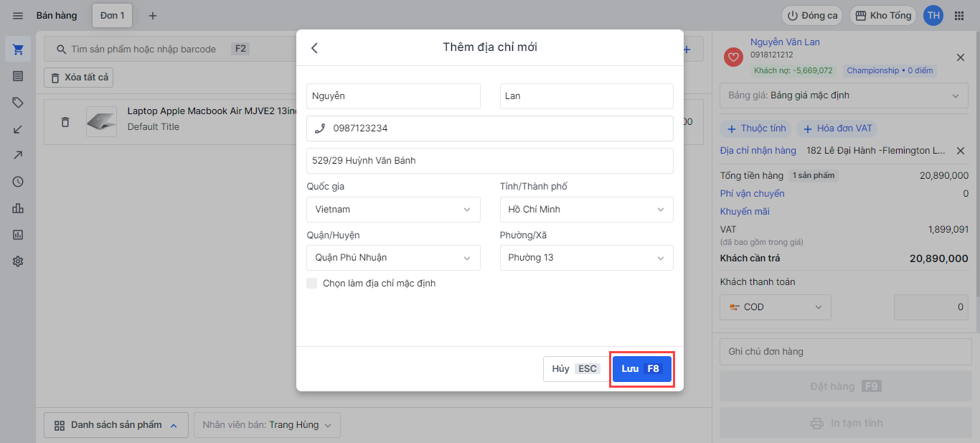980x443 pixels.
Task: Remove customer Nguyễn Vân Lan
Action: click(x=961, y=57)
